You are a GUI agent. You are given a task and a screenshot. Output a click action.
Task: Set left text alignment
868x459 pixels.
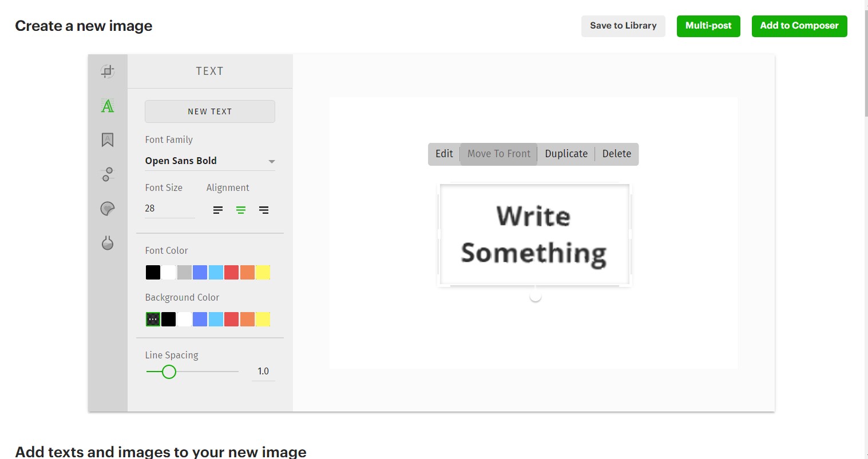point(218,210)
